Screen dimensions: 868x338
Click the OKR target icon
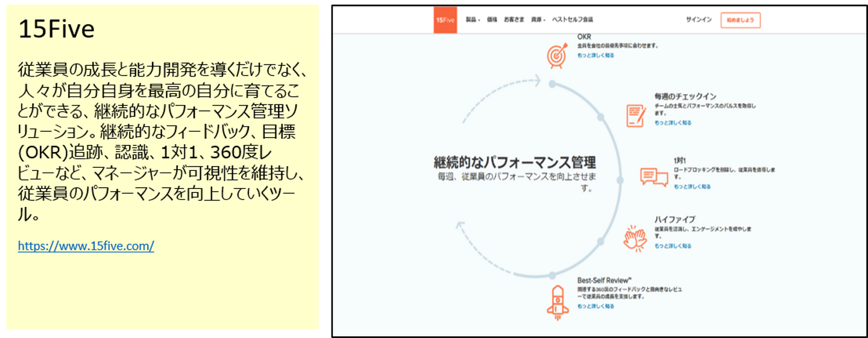[x=556, y=56]
